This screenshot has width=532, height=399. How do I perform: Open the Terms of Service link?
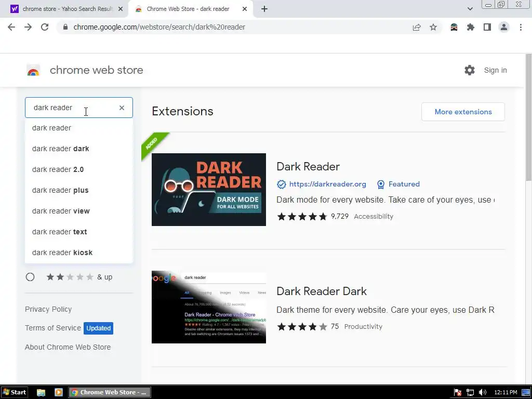point(53,328)
